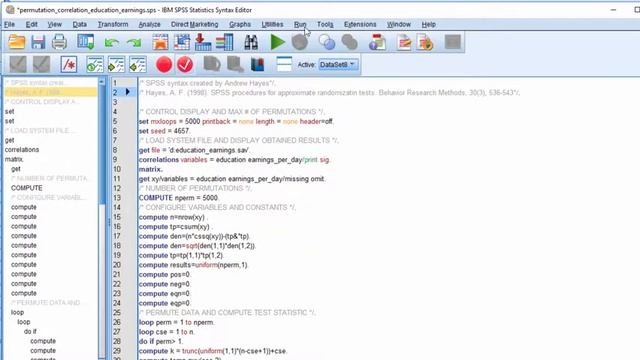The height and width of the screenshot is (360, 640).
Task: Run selection with the green play button
Action: 278,42
